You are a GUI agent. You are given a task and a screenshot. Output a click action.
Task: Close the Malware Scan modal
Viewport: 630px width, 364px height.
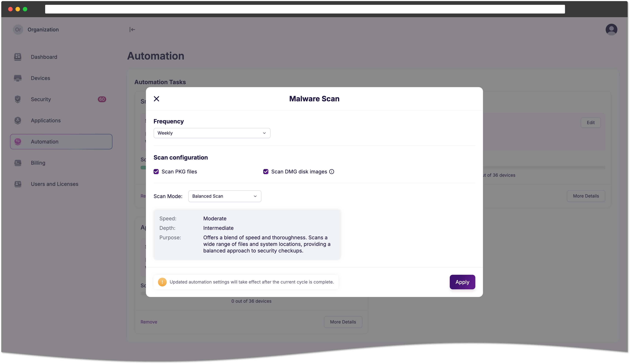tap(156, 98)
